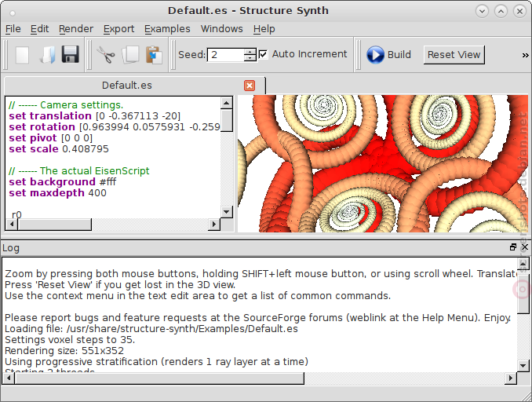Expand toolbar overflow chevron
This screenshot has height=402, width=532.
[525, 55]
